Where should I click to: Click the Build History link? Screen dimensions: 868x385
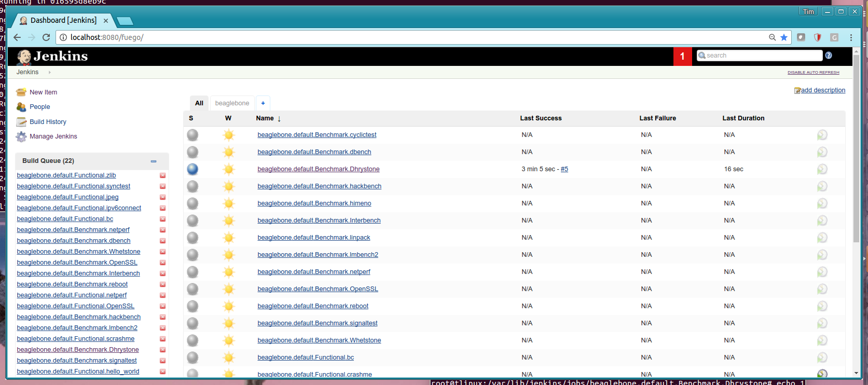48,122
